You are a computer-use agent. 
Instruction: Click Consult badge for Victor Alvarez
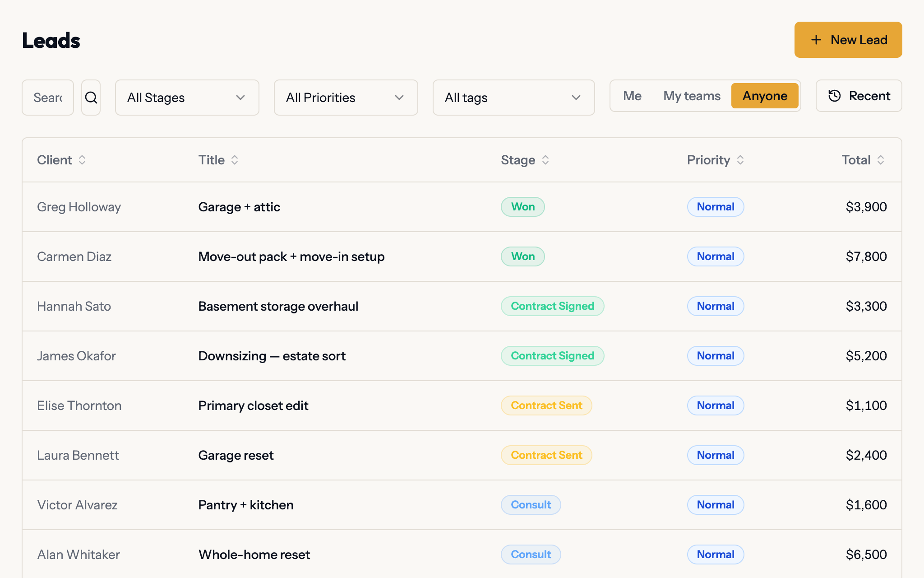[x=531, y=505]
